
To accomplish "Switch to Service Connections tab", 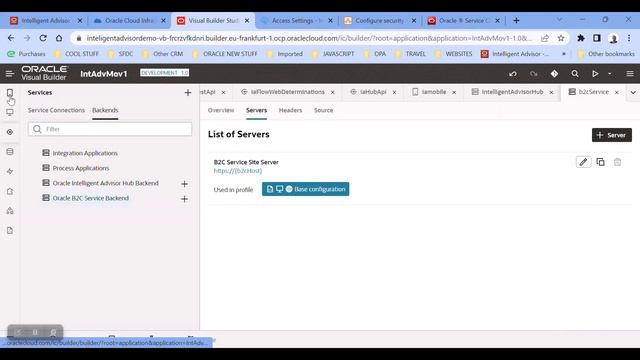I will tap(56, 110).
